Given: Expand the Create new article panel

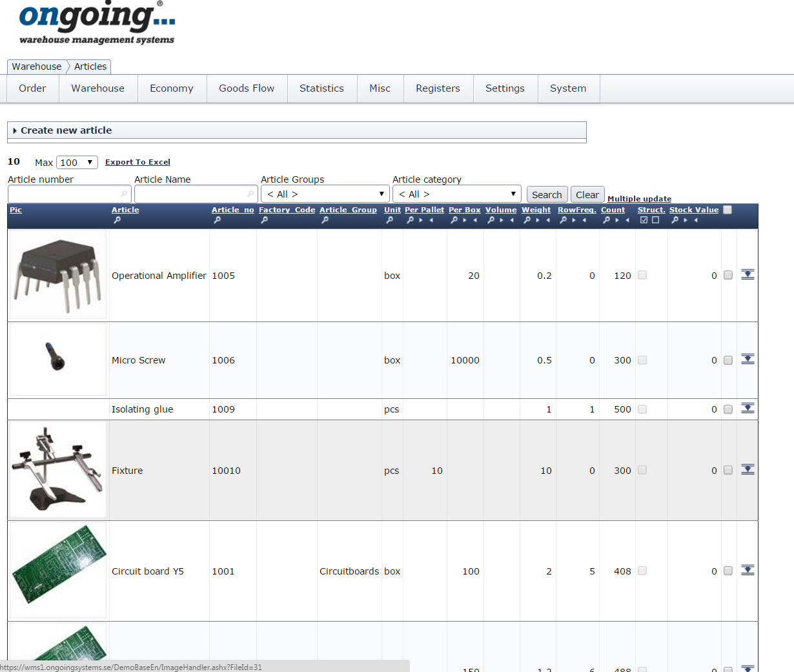Looking at the screenshot, I should (296, 130).
